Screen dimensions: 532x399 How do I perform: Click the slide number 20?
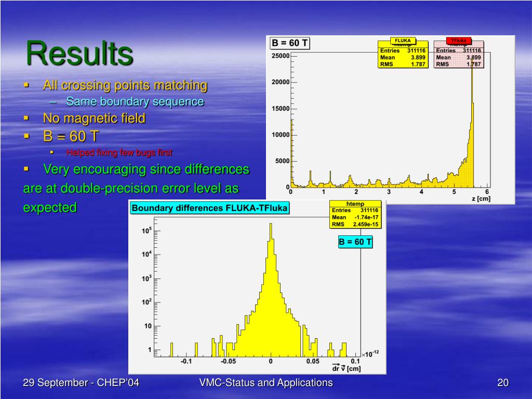click(x=503, y=383)
